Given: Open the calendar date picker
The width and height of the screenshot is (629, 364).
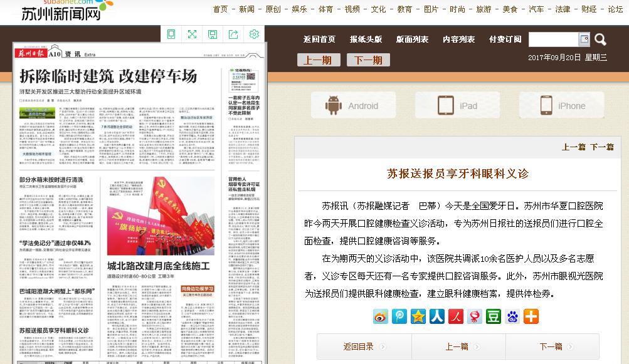Looking at the screenshot, I should [x=584, y=39].
